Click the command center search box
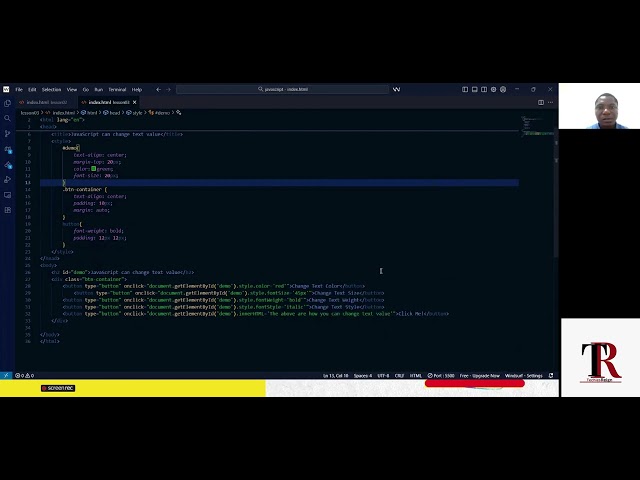 click(282, 89)
